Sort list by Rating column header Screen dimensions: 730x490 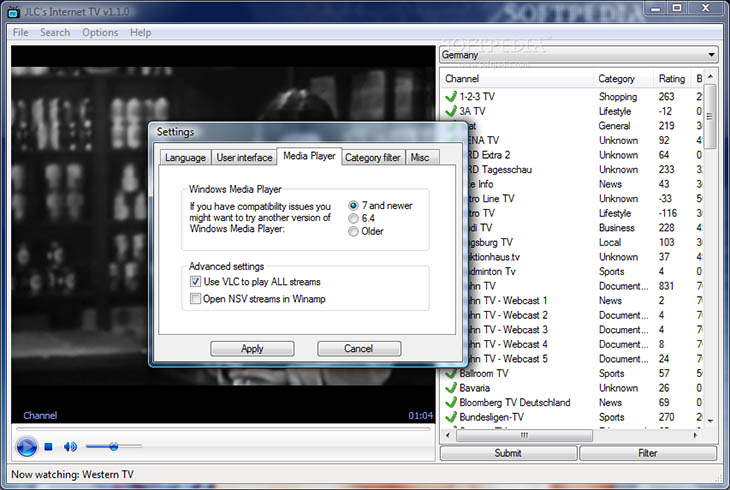coord(672,79)
